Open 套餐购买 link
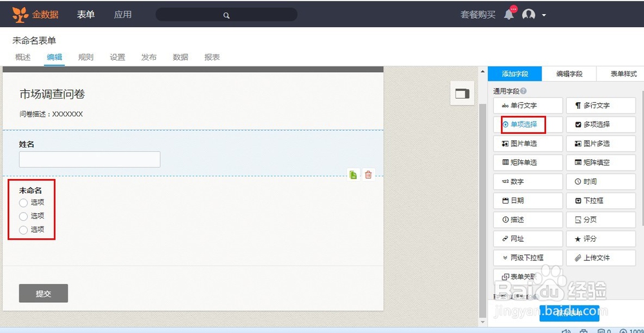 478,15
